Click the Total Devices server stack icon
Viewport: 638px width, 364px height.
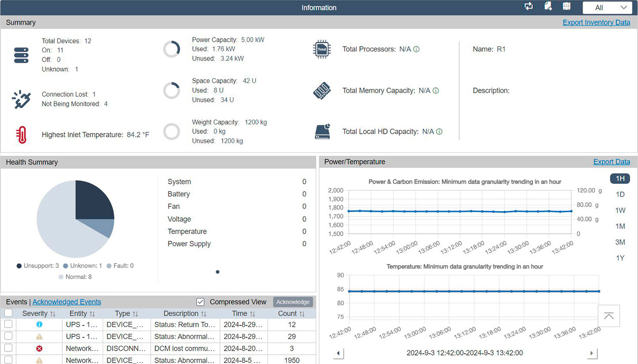pos(21,55)
